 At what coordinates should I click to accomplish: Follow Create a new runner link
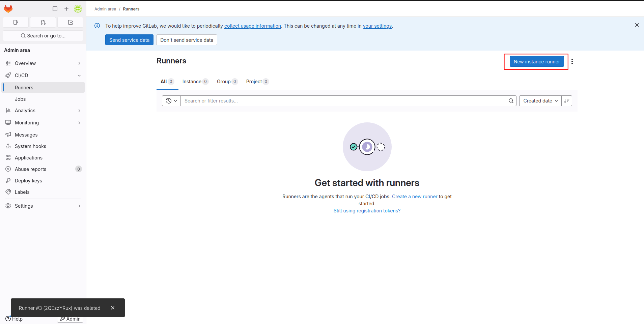click(x=415, y=197)
